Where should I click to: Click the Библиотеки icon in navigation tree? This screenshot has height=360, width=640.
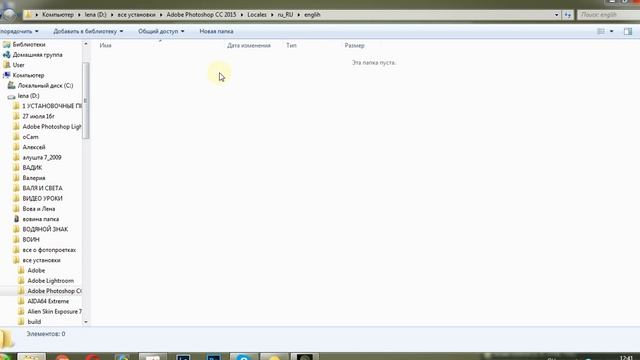[x=7, y=44]
